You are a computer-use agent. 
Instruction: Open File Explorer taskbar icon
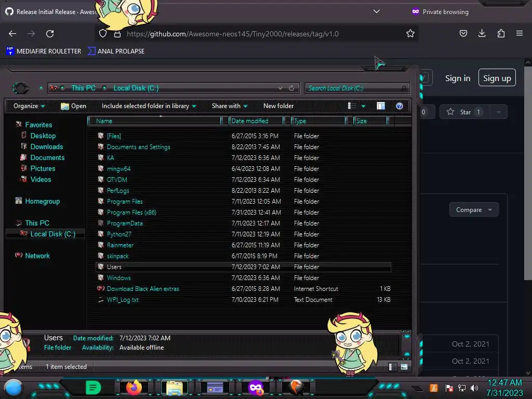[x=175, y=388]
